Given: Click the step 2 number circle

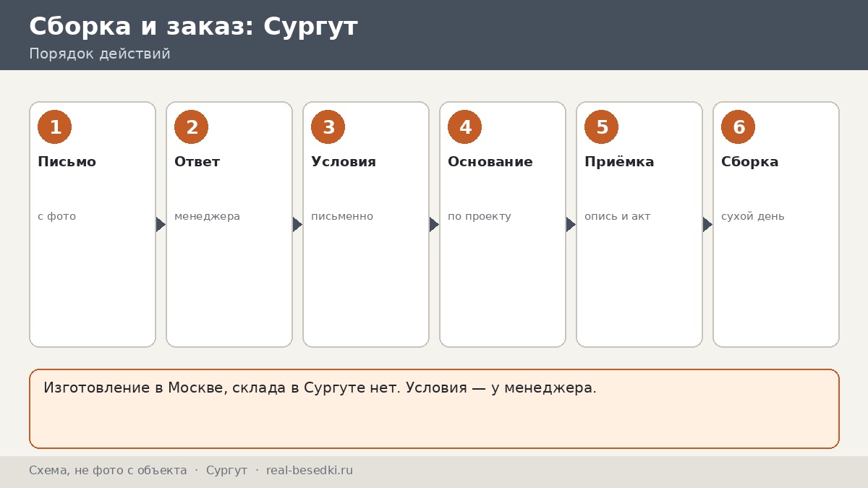Looking at the screenshot, I should point(191,127).
